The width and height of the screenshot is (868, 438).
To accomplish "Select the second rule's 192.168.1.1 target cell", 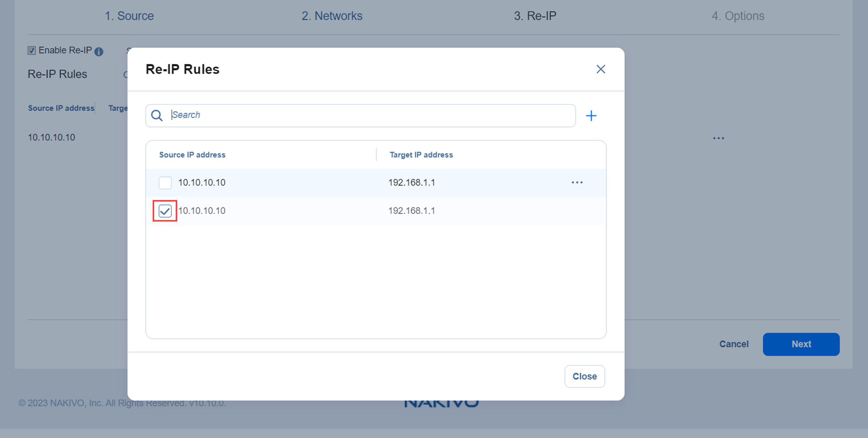I will pos(411,211).
